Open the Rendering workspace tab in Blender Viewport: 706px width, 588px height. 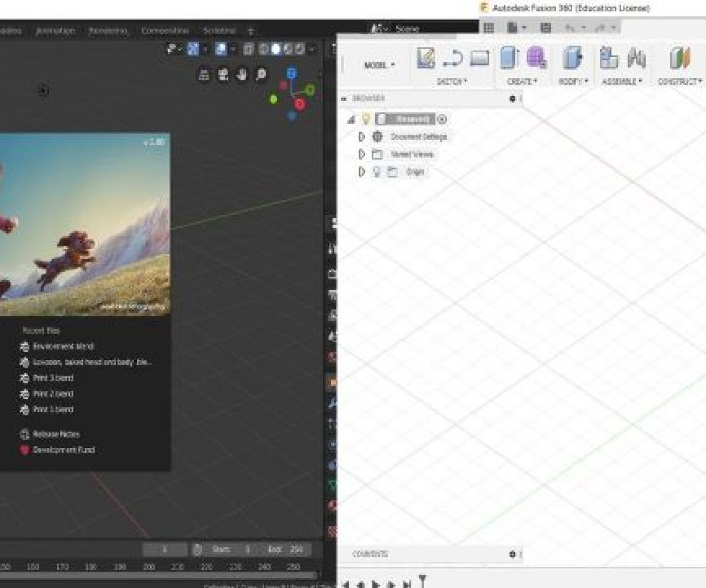(108, 31)
